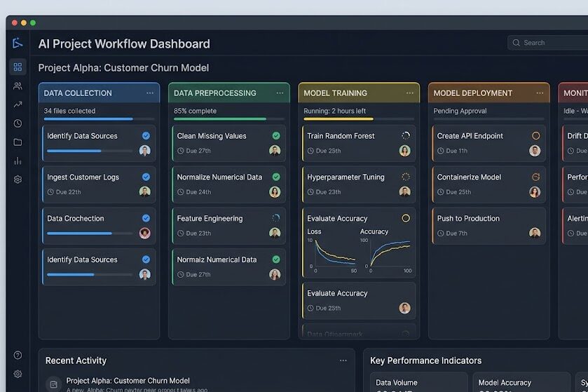The width and height of the screenshot is (588, 392).
Task: Select the Model Training column header
Action: tap(359, 93)
